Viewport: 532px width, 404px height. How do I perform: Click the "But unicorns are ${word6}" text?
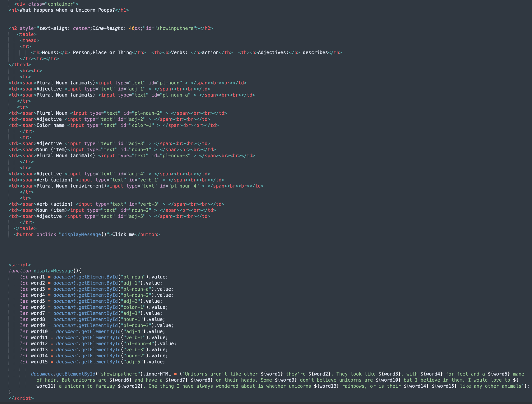click(96, 380)
